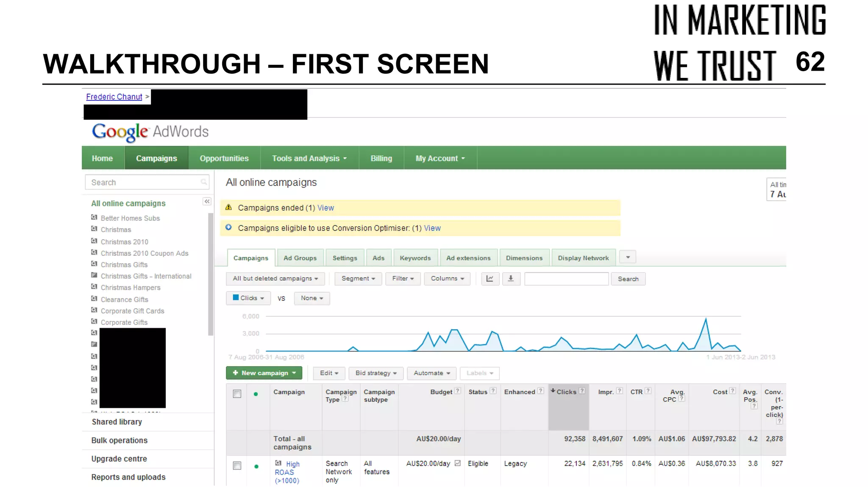The image size is (868, 487).
Task: Click the New campaign button
Action: coord(264,373)
